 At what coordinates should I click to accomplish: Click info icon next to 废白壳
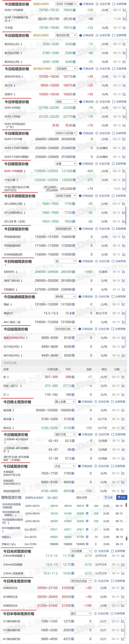click(14, 86)
